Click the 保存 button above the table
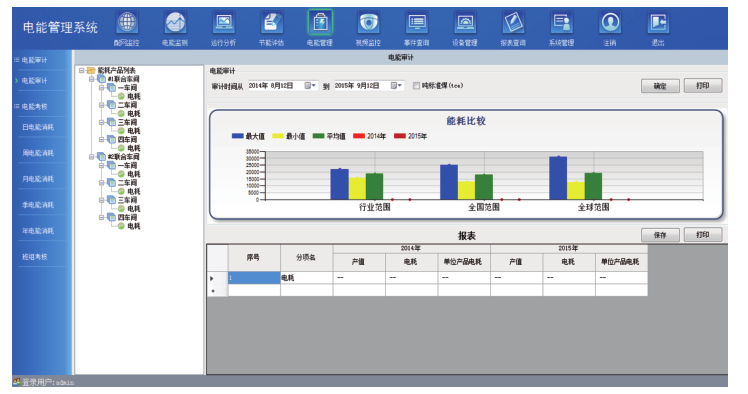The height and width of the screenshot is (394, 748). (x=660, y=235)
